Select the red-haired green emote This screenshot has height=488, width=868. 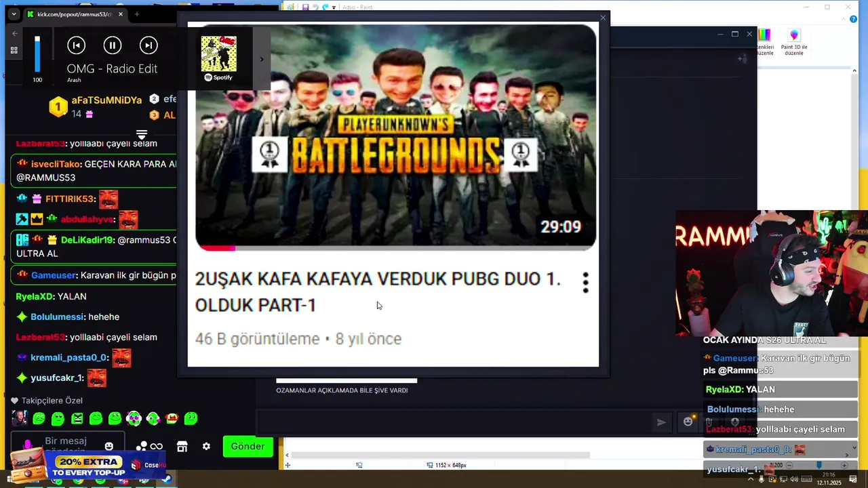pos(172,419)
